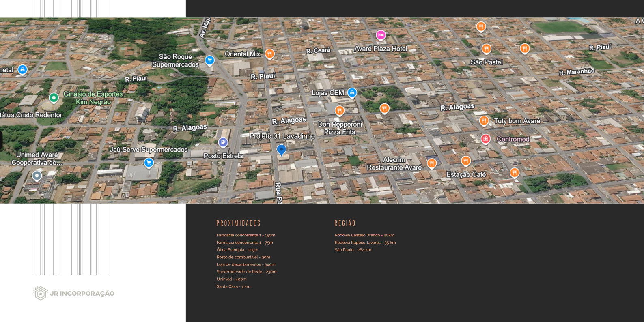644x322 pixels.
Task: Click 'Posto de combustível - 90m' entry
Action: click(243, 257)
